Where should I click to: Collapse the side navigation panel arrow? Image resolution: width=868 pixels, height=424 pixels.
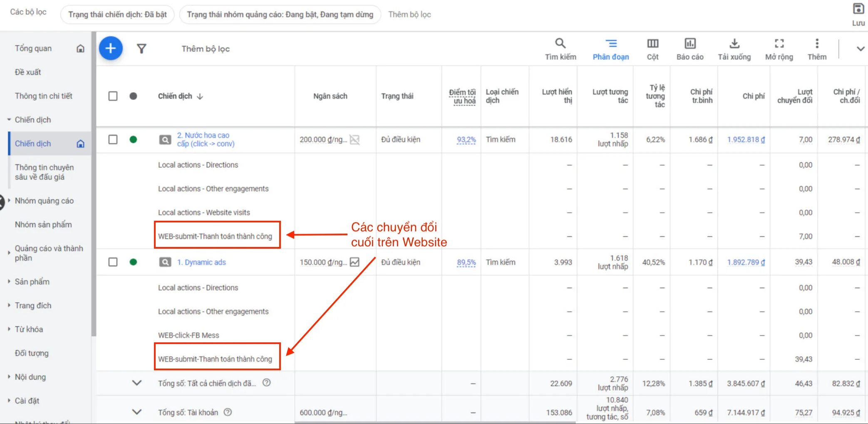(2, 202)
